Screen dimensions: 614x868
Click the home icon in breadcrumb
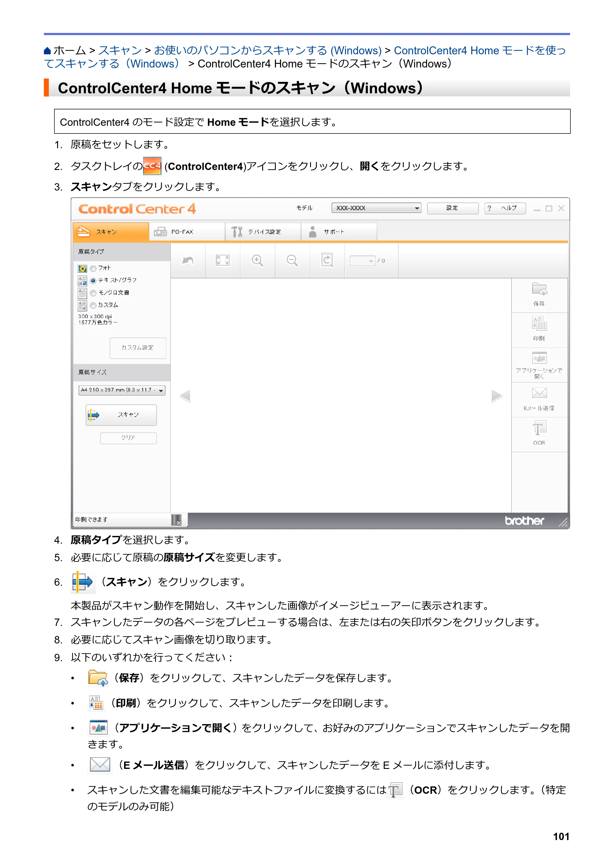47,51
